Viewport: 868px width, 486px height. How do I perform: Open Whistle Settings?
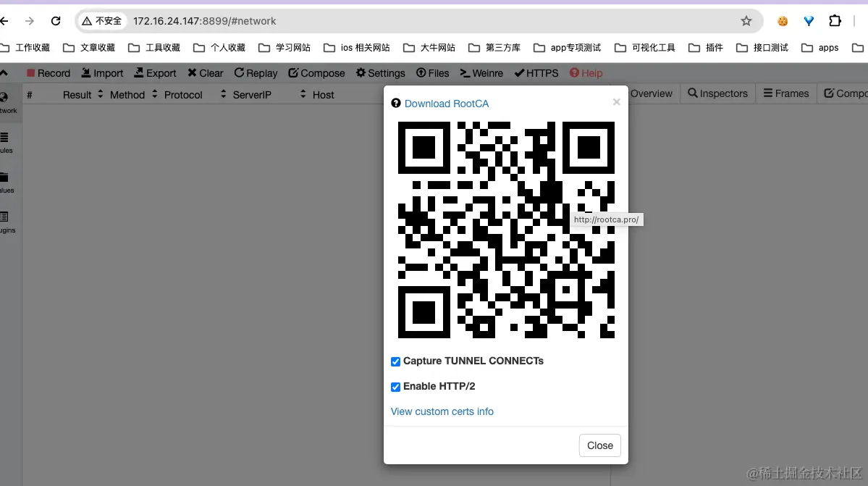[x=380, y=73]
